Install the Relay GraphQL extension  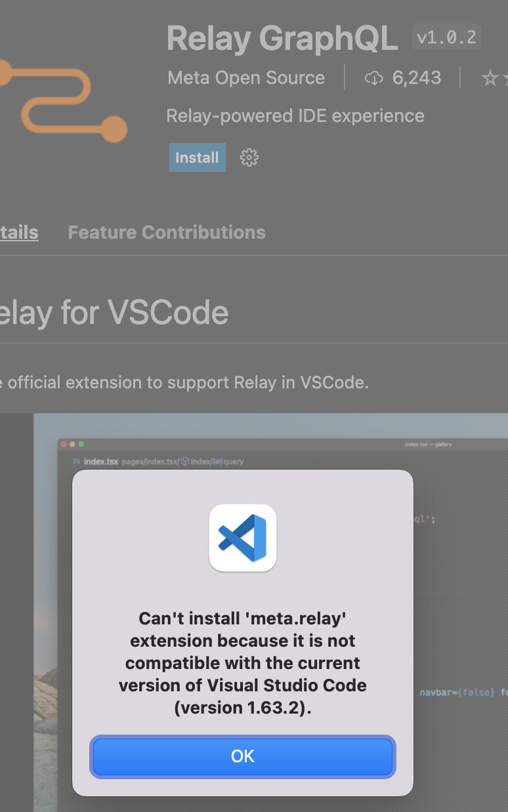pyautogui.click(x=197, y=157)
